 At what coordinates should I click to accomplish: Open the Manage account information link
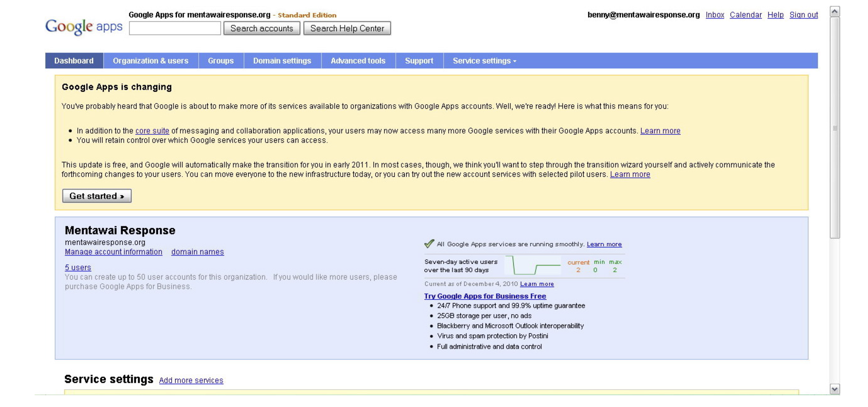coord(114,252)
